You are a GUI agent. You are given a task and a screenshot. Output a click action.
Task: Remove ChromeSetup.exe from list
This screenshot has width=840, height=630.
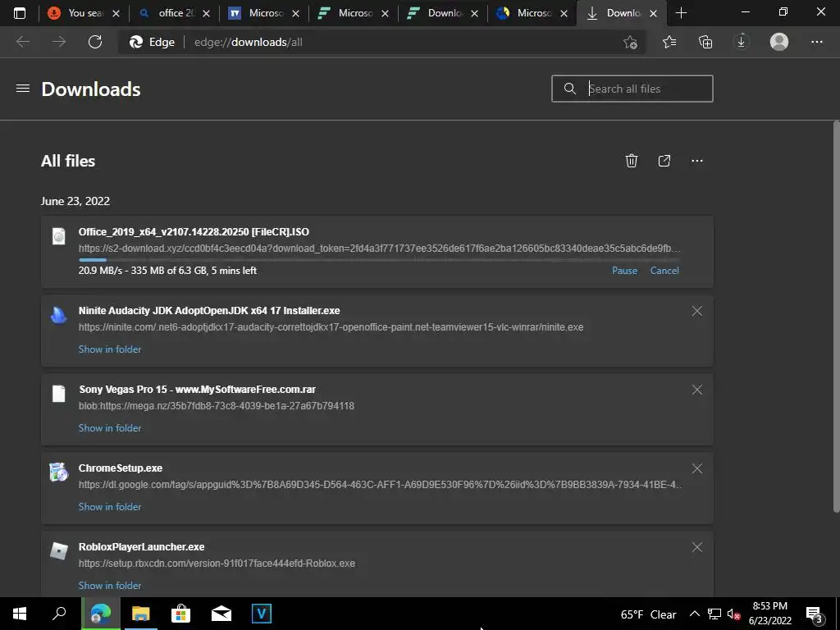click(x=697, y=468)
